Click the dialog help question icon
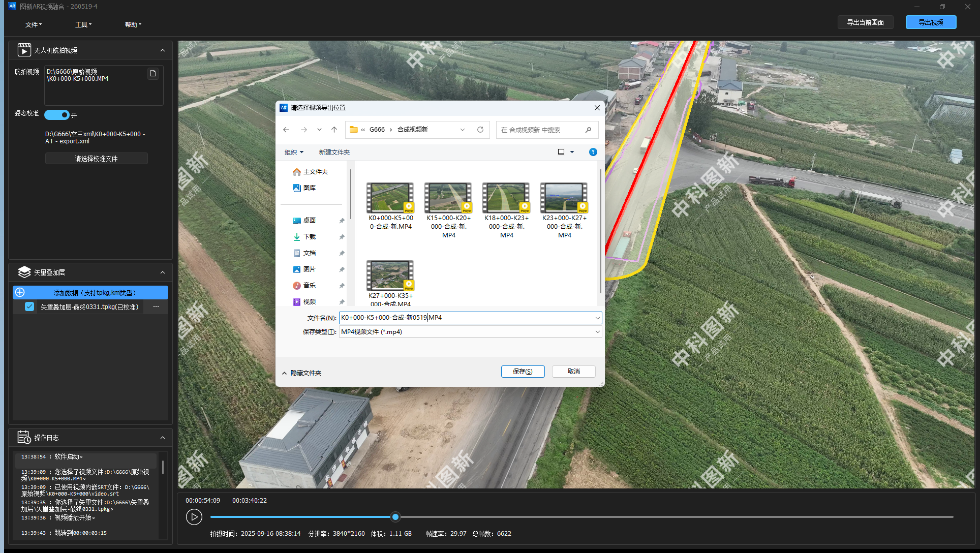Image resolution: width=980 pixels, height=553 pixels. pyautogui.click(x=593, y=152)
